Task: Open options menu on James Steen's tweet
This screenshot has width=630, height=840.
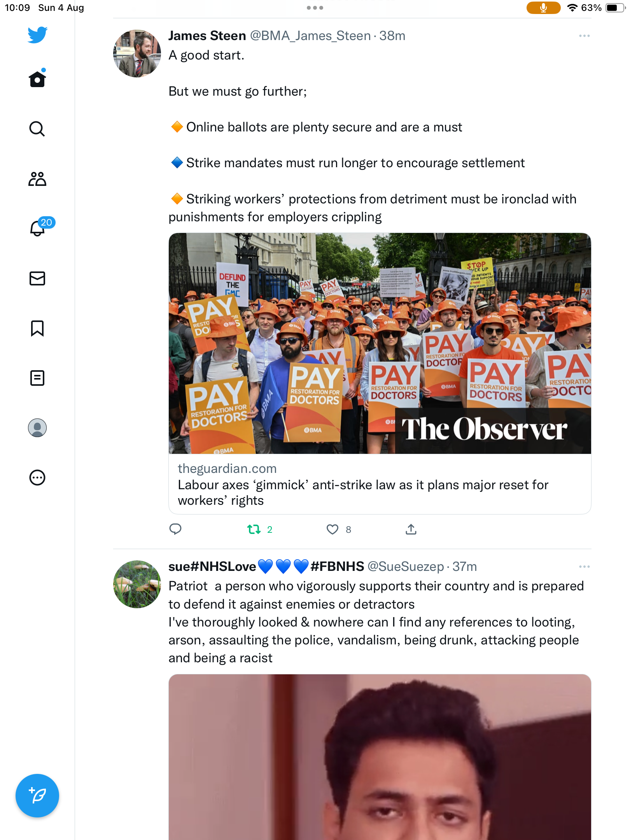Action: point(584,36)
